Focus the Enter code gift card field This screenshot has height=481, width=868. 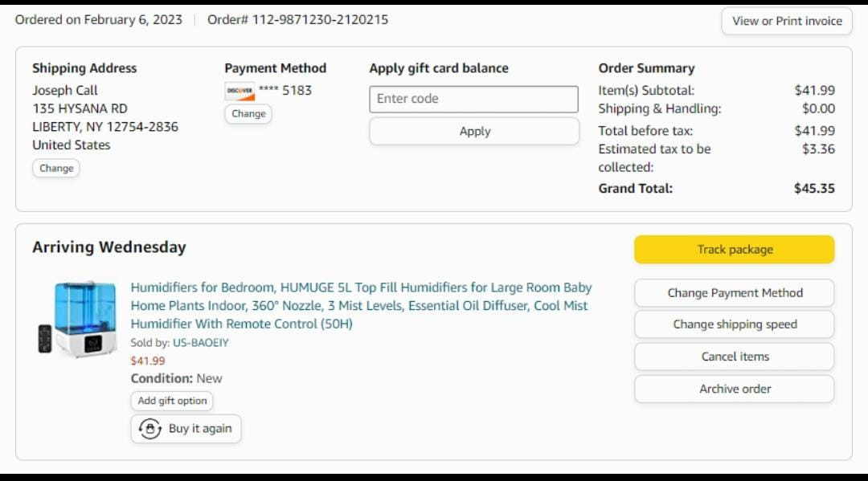pos(474,99)
